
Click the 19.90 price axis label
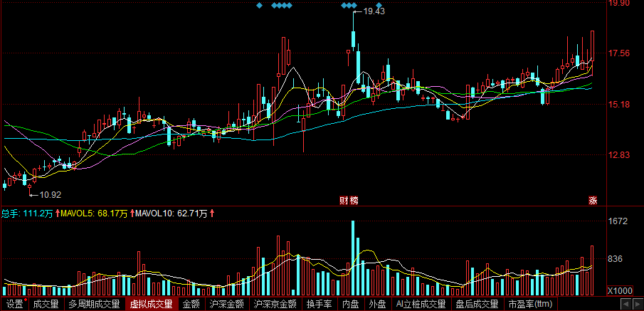618,4
